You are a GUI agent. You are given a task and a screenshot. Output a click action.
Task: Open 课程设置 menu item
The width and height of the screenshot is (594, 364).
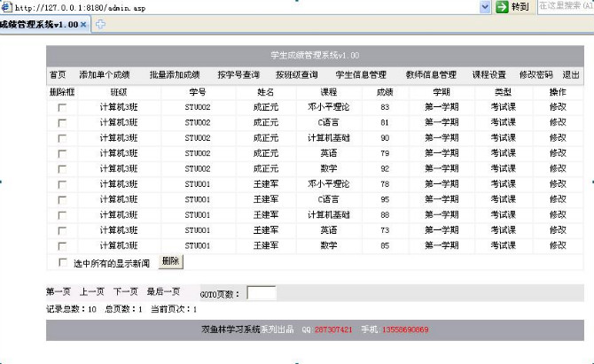coord(489,75)
